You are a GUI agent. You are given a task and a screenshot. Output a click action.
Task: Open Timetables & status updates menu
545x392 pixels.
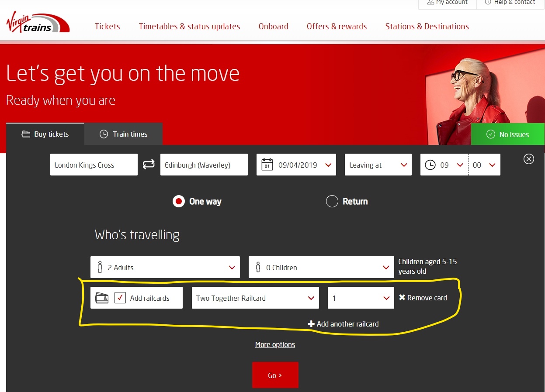point(190,26)
